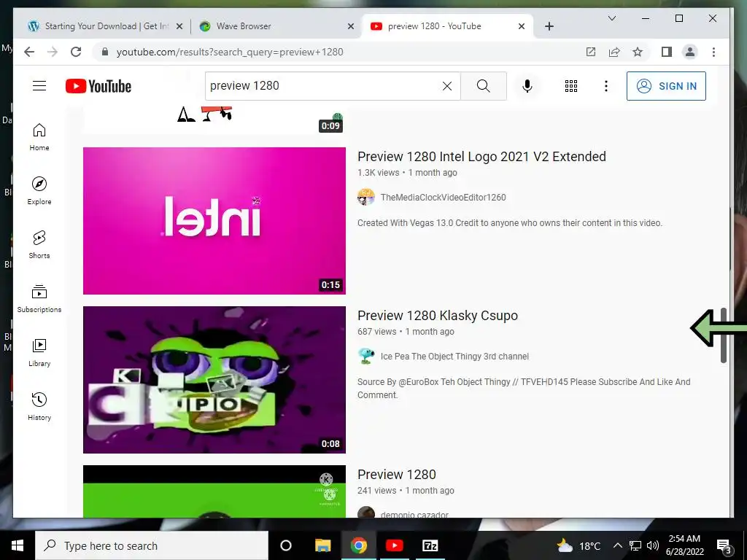Open the plain Preview 1280 video title
This screenshot has width=747, height=560.
pyautogui.click(x=396, y=474)
